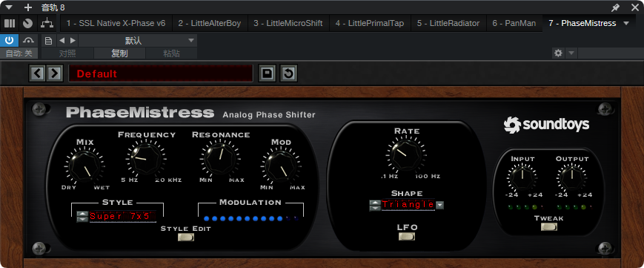This screenshot has height=268, width=644.
Task: Open the Super 7x5 style selector
Action: coord(123,216)
